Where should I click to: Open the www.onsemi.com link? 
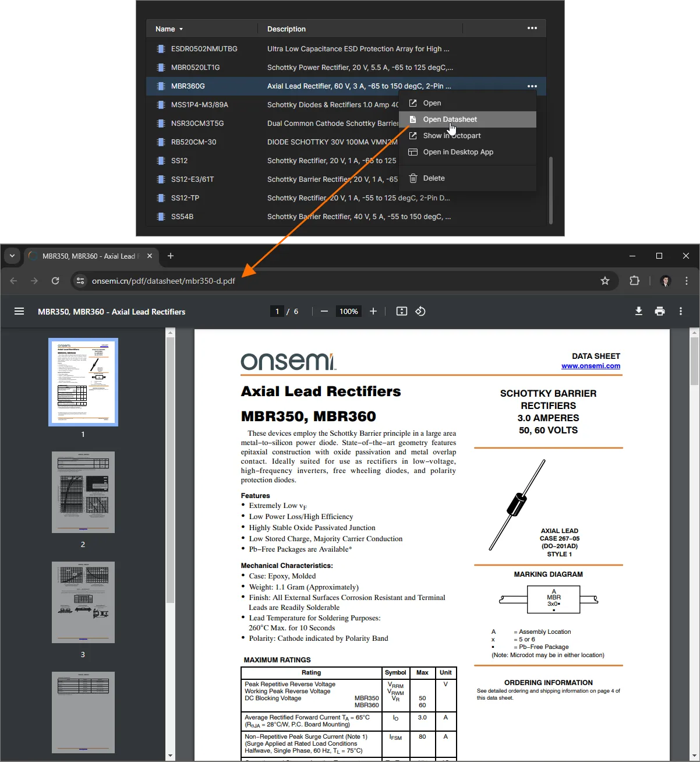(591, 366)
